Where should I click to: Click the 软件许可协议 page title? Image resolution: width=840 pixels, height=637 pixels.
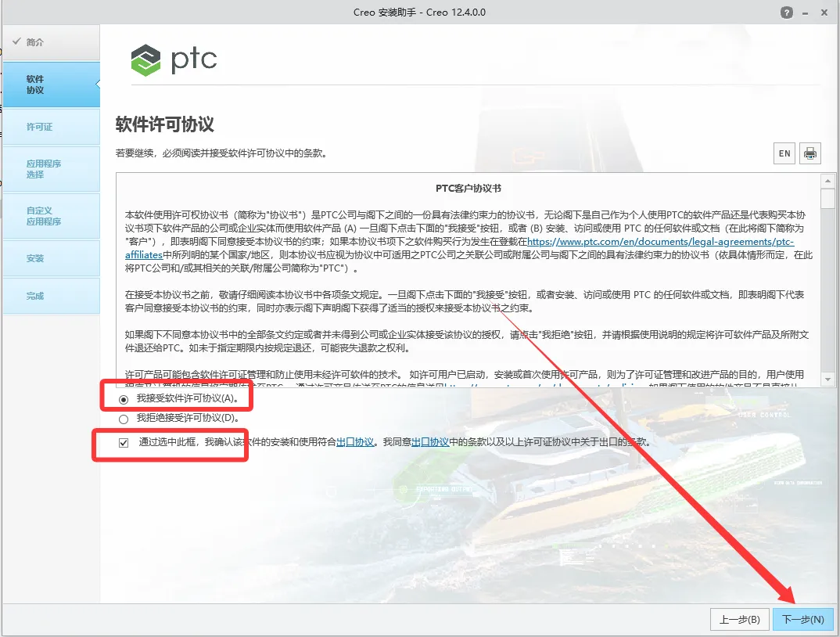click(x=165, y=124)
